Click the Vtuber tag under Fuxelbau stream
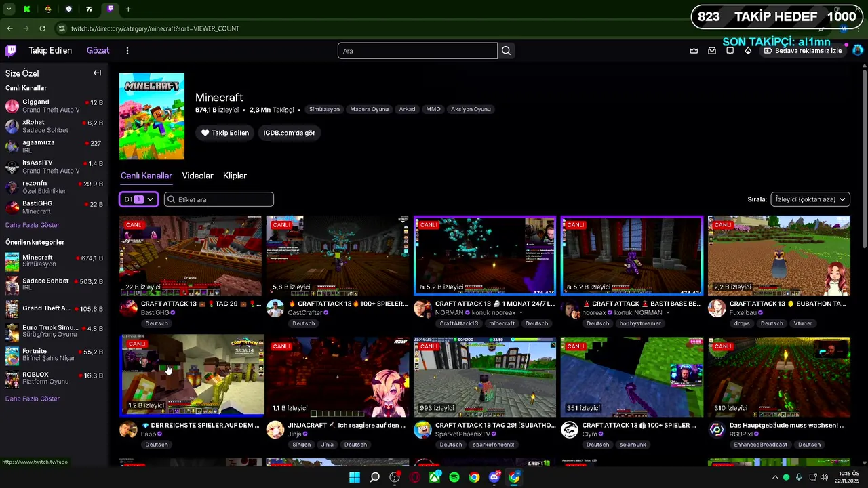Viewport: 868px width, 488px height. coord(803,323)
